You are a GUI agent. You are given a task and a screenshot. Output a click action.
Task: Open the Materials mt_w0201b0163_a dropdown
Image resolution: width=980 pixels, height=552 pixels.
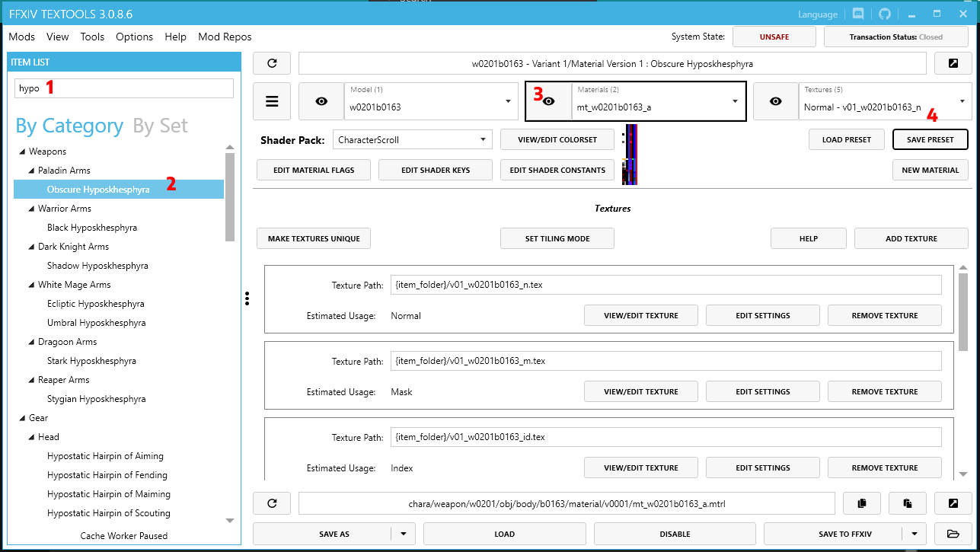coord(658,101)
